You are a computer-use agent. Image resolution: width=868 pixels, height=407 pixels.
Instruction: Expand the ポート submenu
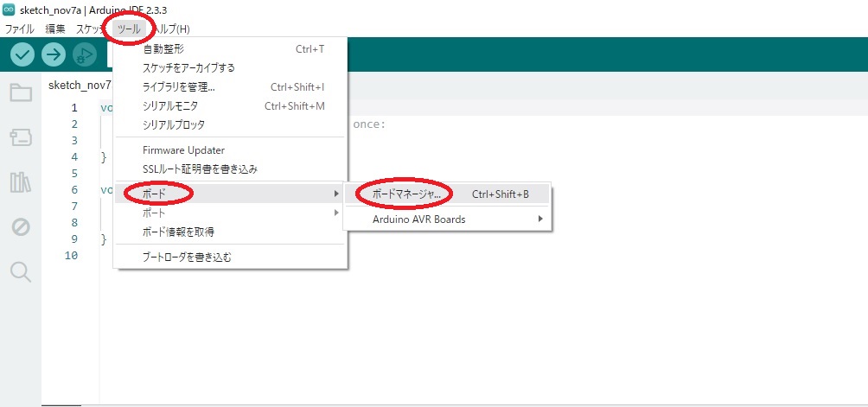click(x=230, y=213)
